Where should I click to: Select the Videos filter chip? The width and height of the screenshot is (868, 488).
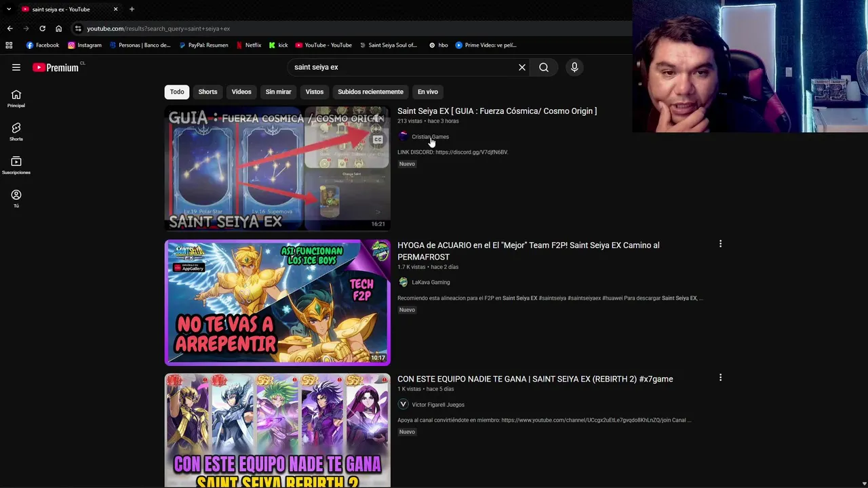tap(241, 91)
